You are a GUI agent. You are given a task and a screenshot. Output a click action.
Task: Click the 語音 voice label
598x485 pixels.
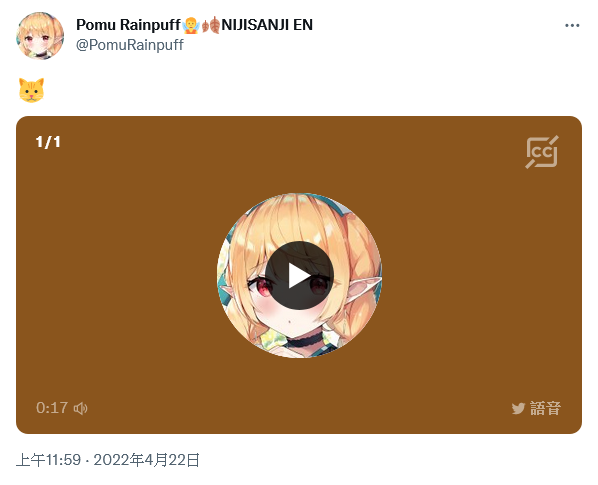click(545, 408)
